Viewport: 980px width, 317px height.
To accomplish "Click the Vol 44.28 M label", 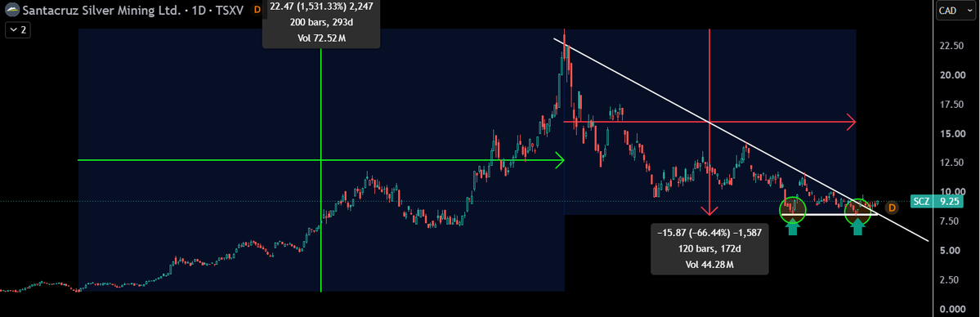I will 709,264.
